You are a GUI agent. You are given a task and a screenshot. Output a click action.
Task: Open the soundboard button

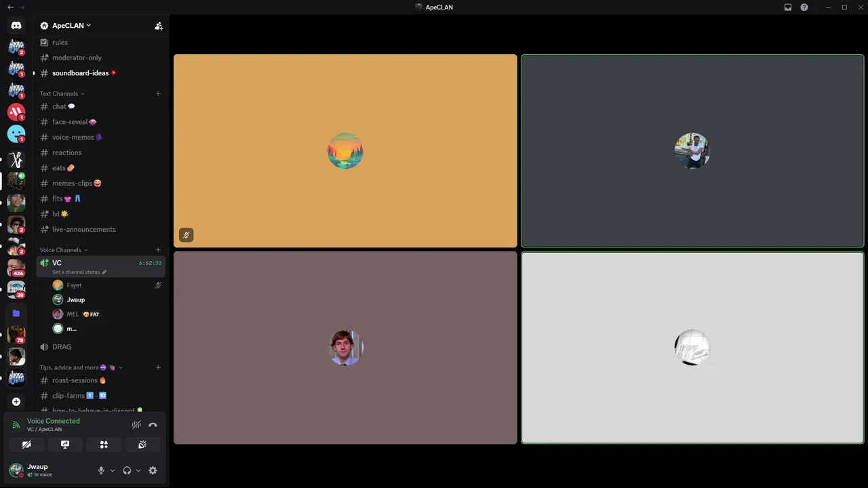tap(142, 445)
